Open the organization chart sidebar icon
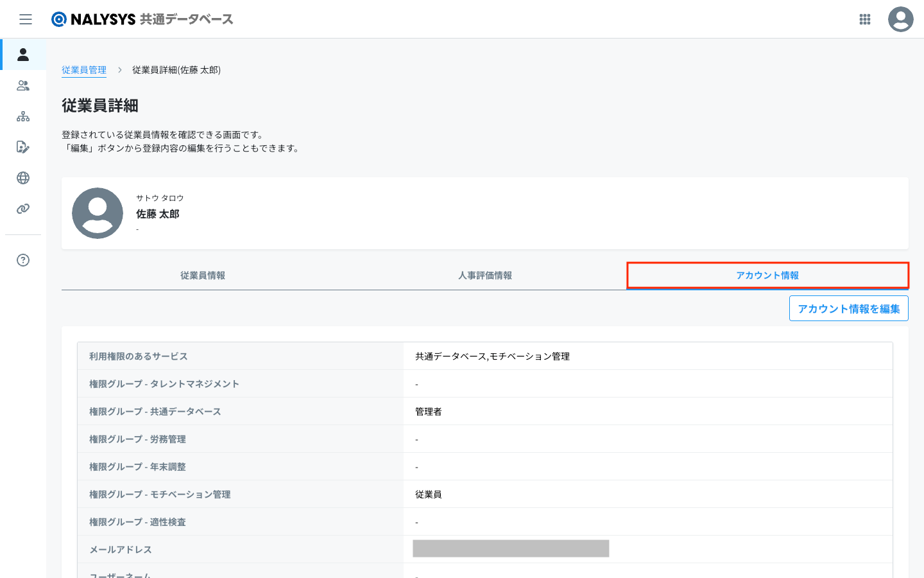 (23, 116)
